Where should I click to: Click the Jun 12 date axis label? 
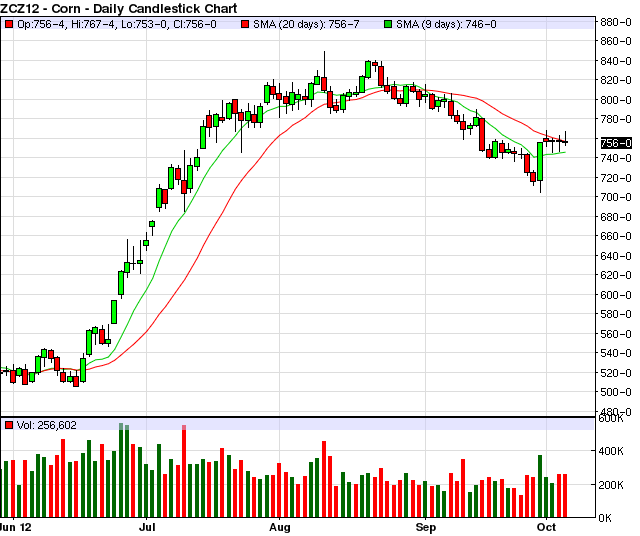pos(16,527)
